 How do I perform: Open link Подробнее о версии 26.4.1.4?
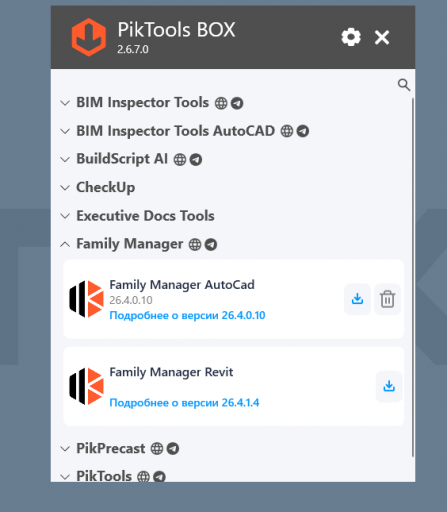[184, 403]
